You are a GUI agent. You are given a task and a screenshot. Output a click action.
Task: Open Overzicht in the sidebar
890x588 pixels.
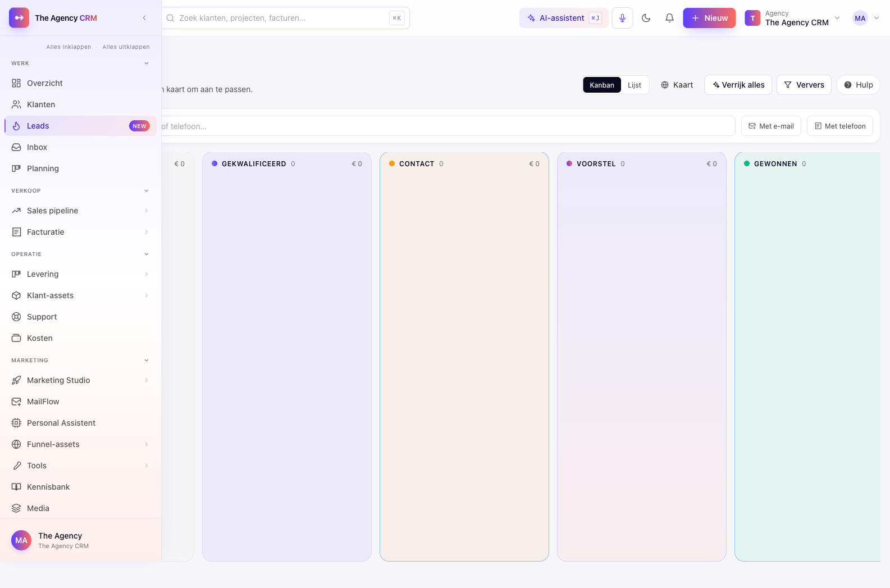pyautogui.click(x=80, y=83)
